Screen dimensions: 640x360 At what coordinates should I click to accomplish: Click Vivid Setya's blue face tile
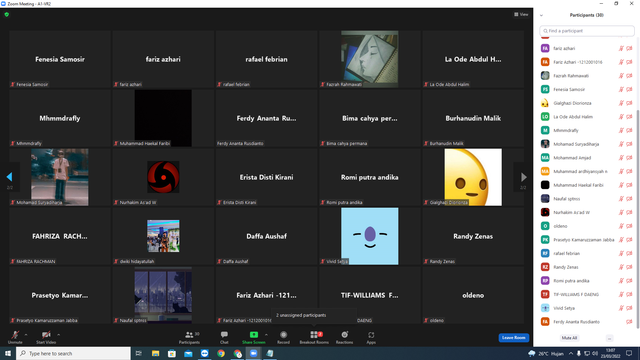click(x=369, y=236)
